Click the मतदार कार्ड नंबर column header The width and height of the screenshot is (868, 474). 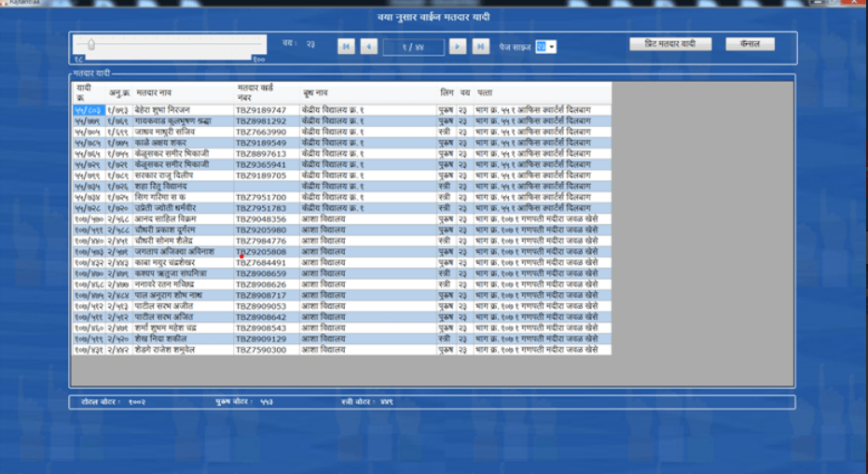click(254, 93)
